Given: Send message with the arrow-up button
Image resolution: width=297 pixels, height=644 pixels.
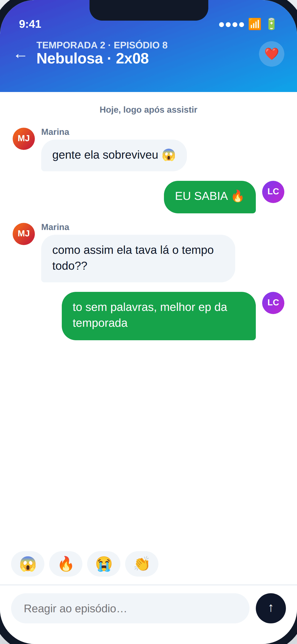Looking at the screenshot, I should click(271, 608).
